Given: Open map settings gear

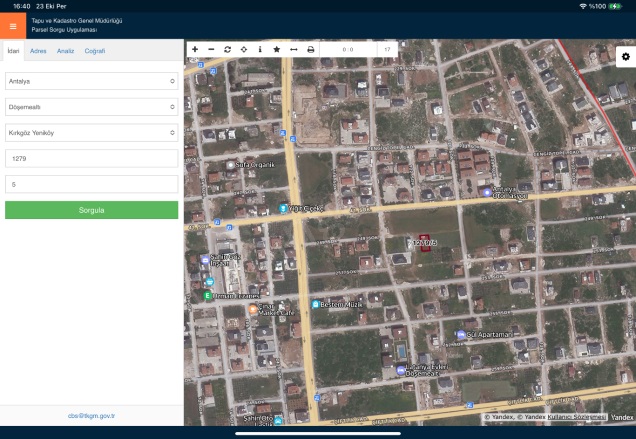Looking at the screenshot, I should [x=625, y=57].
